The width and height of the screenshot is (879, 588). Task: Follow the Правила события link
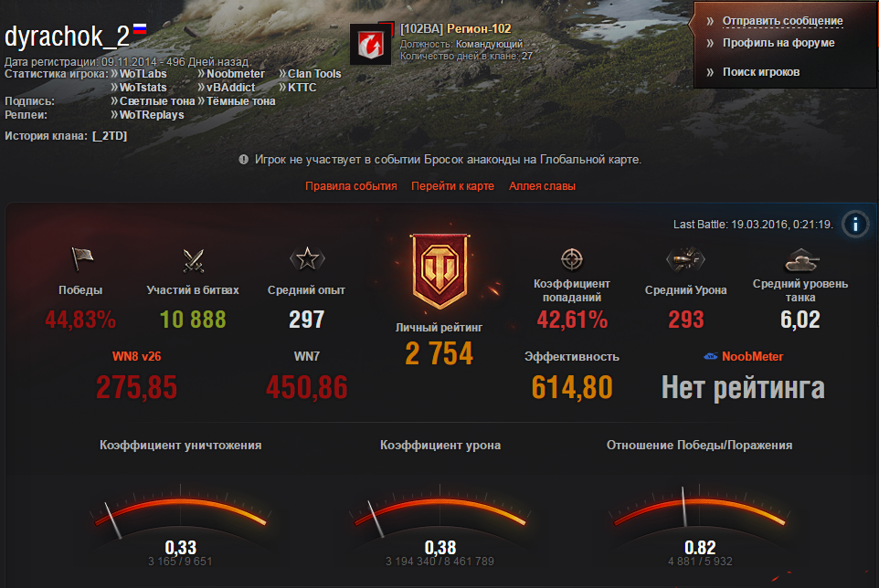coord(351,186)
